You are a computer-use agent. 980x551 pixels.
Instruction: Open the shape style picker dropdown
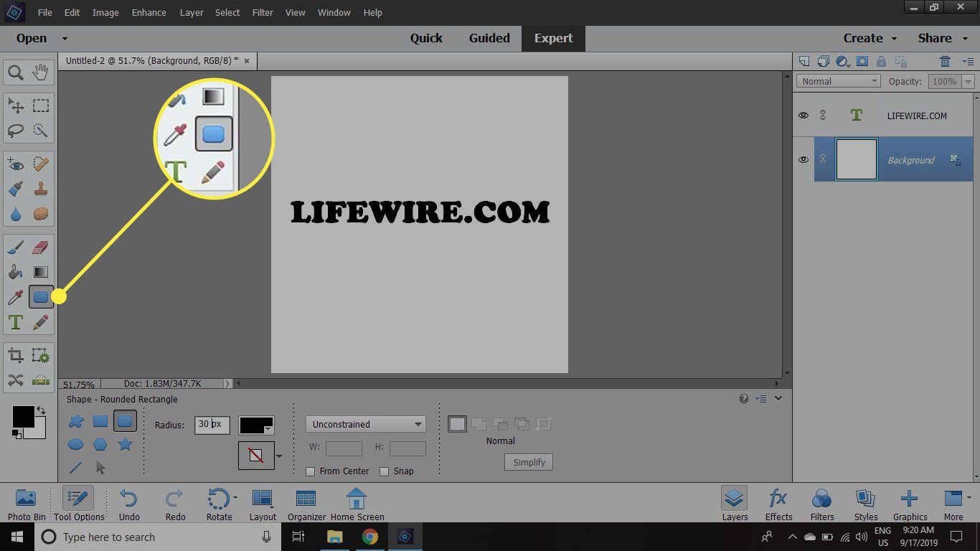click(x=279, y=456)
